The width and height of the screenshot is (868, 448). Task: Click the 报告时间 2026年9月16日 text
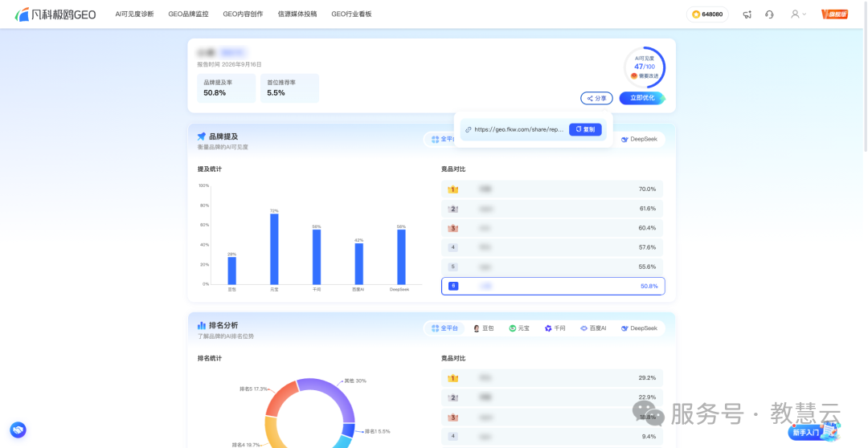click(x=229, y=65)
